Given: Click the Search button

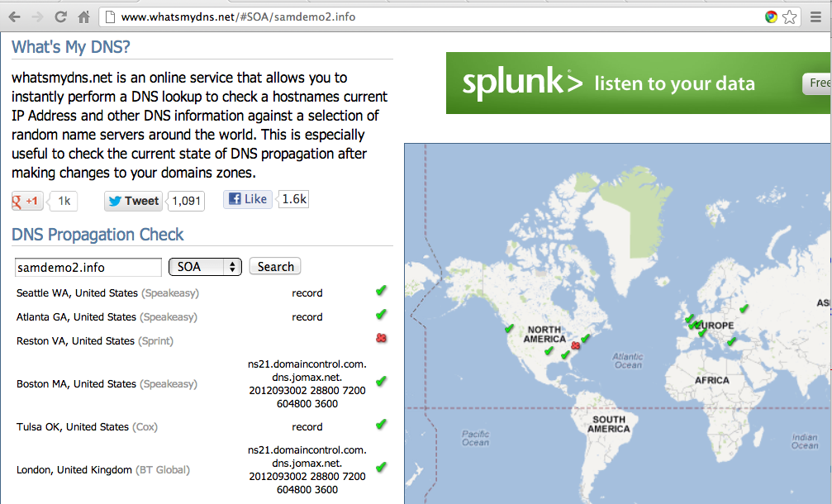Looking at the screenshot, I should (x=275, y=266).
